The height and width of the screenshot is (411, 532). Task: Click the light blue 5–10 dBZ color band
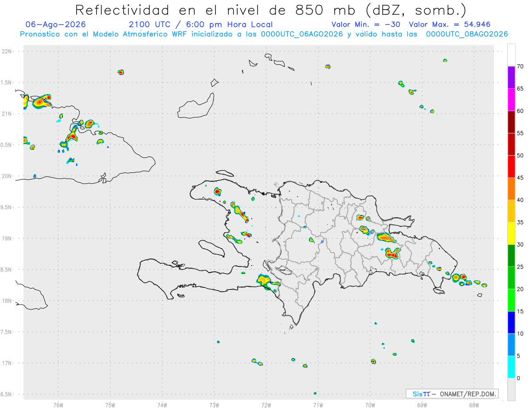tap(511, 345)
